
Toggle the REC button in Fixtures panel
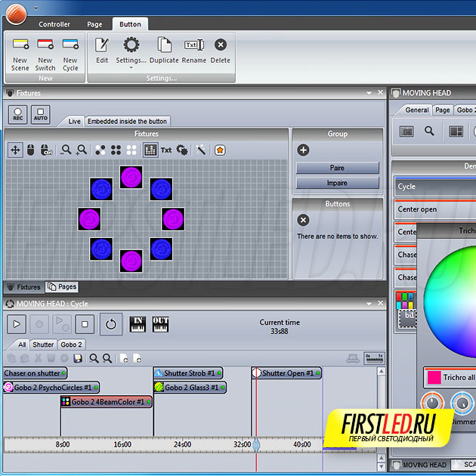(x=17, y=115)
